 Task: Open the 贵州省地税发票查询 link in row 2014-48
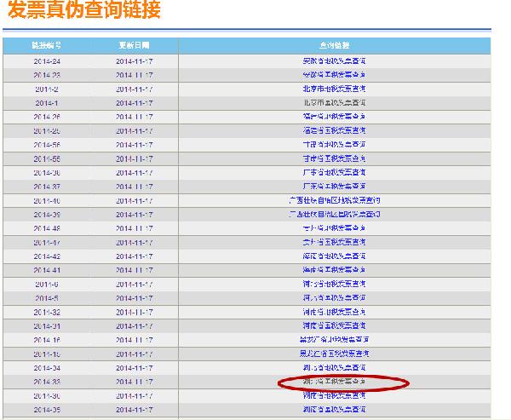334,228
